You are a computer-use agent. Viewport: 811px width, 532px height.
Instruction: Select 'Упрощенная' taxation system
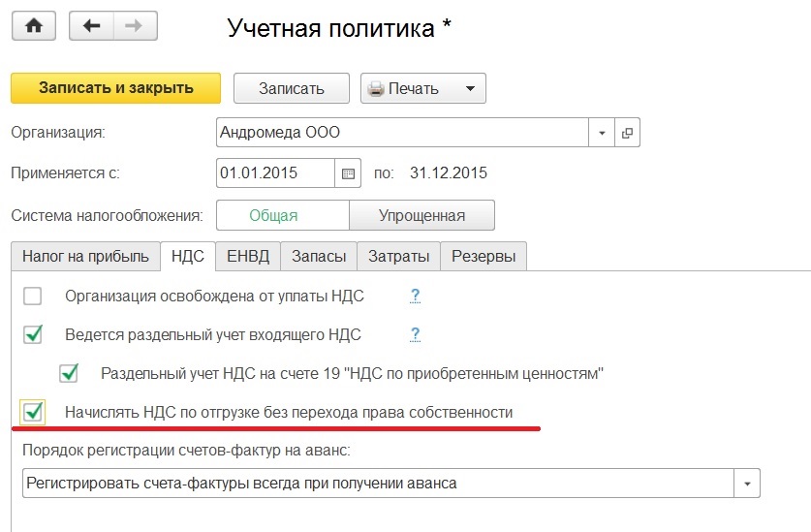[421, 215]
